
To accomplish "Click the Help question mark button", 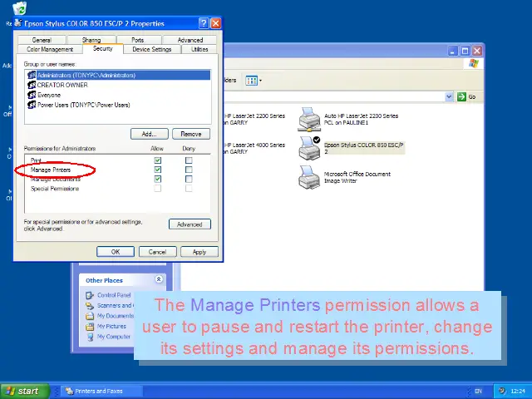I will point(204,23).
